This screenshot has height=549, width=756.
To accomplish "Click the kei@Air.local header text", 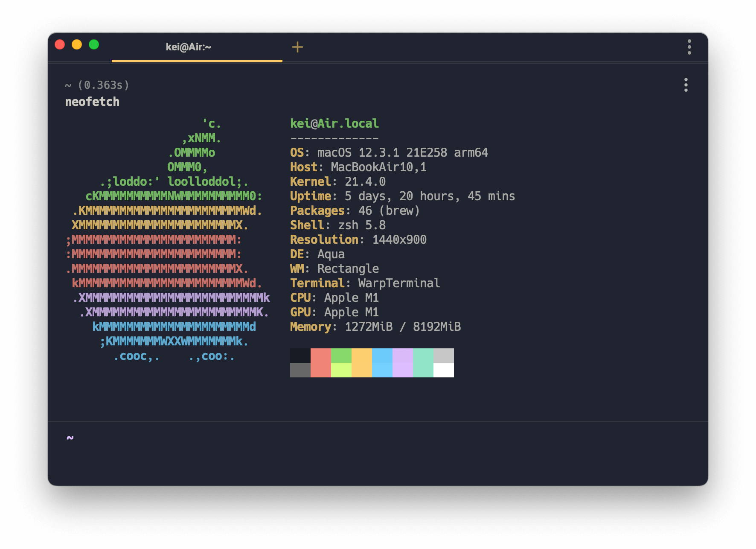I will coord(334,123).
